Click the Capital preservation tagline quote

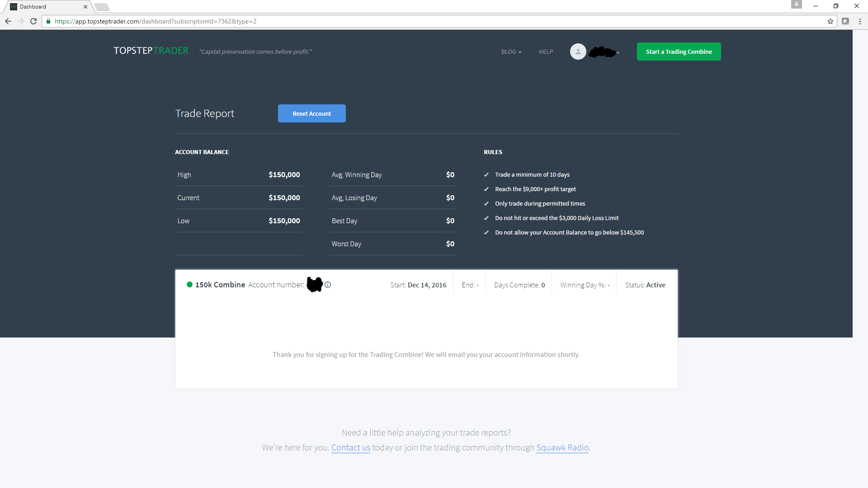coord(255,52)
